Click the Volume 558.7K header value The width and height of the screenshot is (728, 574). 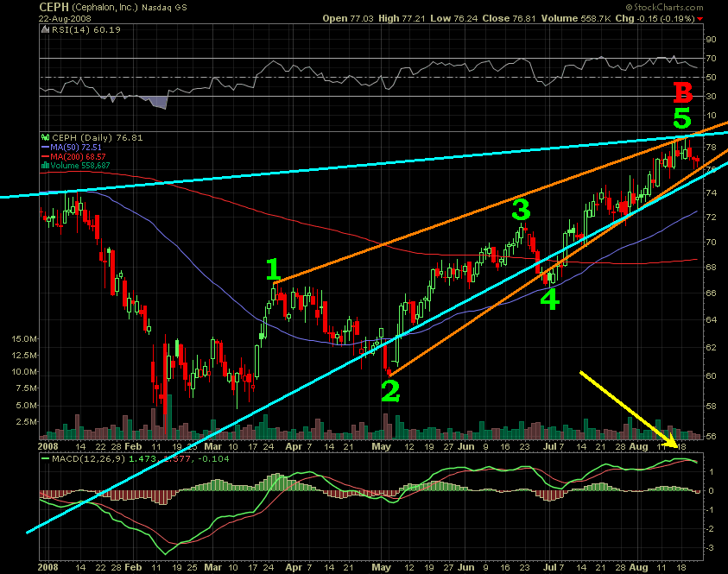point(576,19)
